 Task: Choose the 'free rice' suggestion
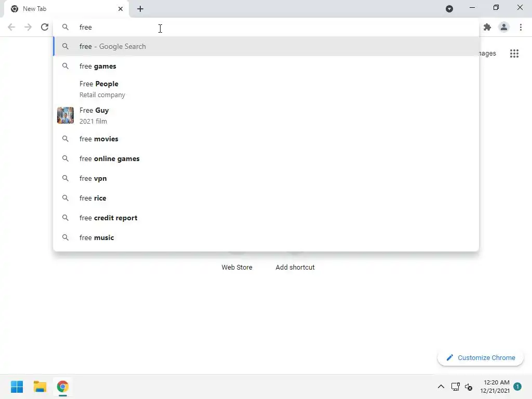pyautogui.click(x=266, y=198)
